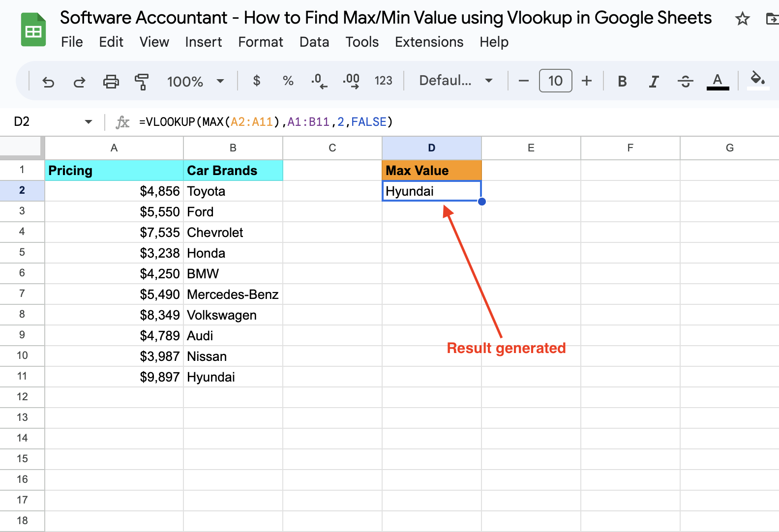Select column D header
Screen dimensions: 779x532
(432, 148)
